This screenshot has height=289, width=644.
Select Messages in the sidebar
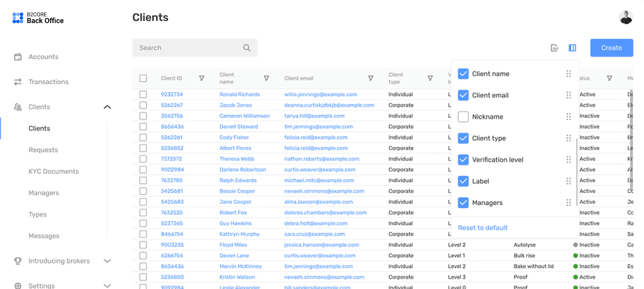point(44,236)
